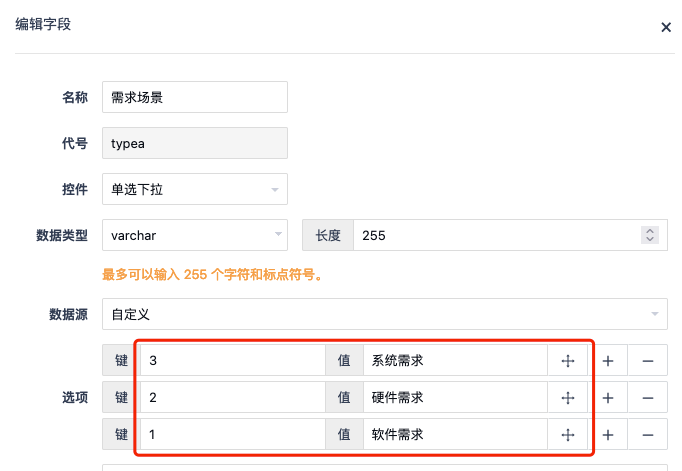Click the key field containing 3

(233, 361)
